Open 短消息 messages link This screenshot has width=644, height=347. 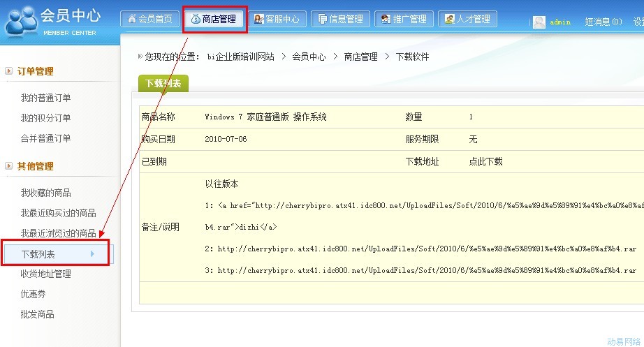pos(603,22)
